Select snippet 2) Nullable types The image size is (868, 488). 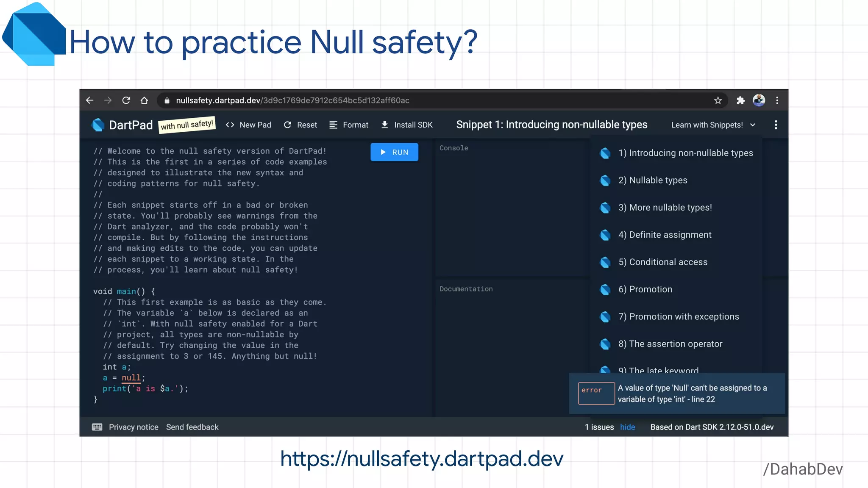click(x=676, y=180)
